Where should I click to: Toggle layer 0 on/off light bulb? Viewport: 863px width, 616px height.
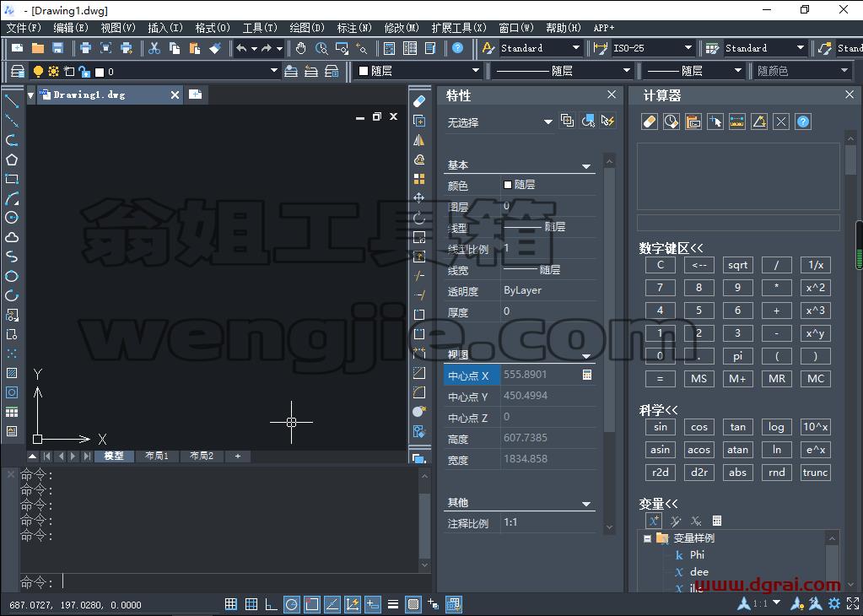(38, 72)
